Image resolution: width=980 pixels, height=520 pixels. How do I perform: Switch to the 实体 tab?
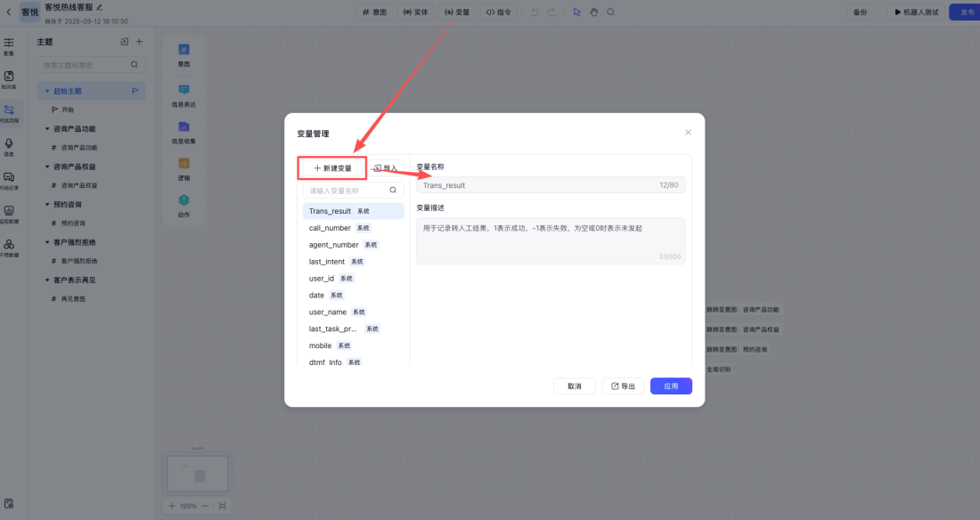[x=416, y=12]
